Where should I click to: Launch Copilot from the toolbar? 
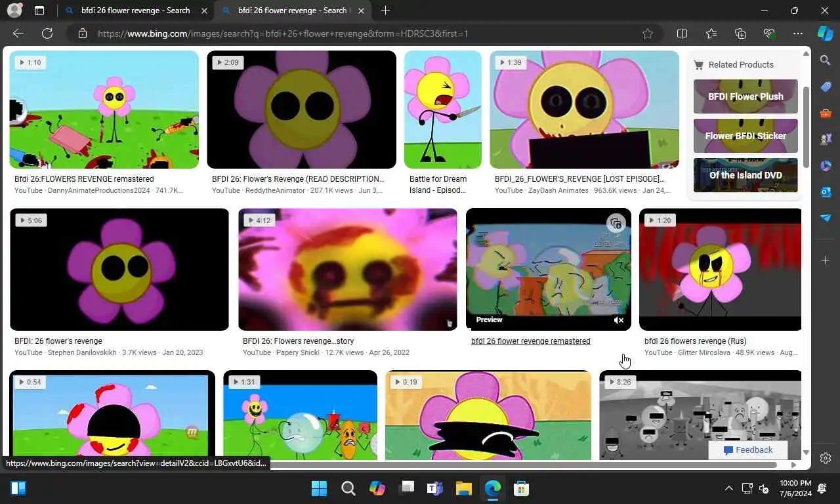[x=825, y=33]
